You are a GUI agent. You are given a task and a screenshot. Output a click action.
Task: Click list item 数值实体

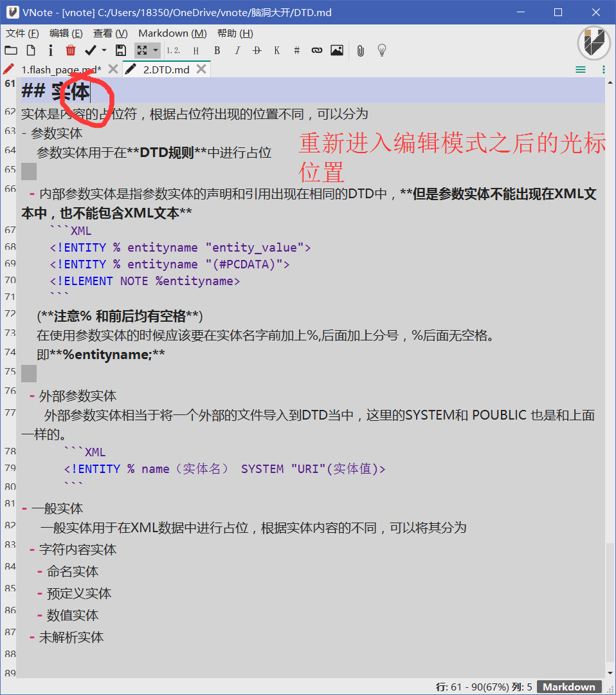tap(73, 615)
